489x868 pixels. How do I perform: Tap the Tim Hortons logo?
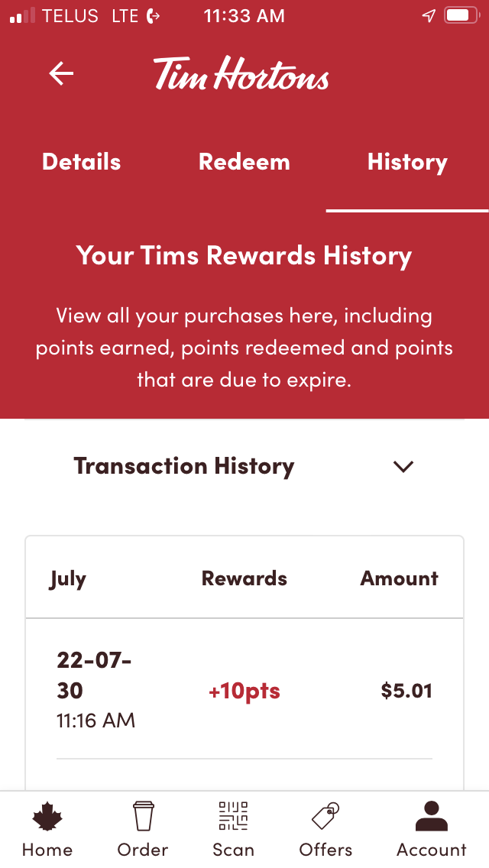point(241,75)
